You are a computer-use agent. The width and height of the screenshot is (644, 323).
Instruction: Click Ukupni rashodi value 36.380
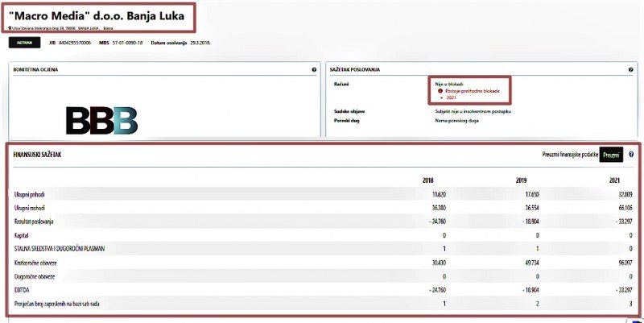438,208
